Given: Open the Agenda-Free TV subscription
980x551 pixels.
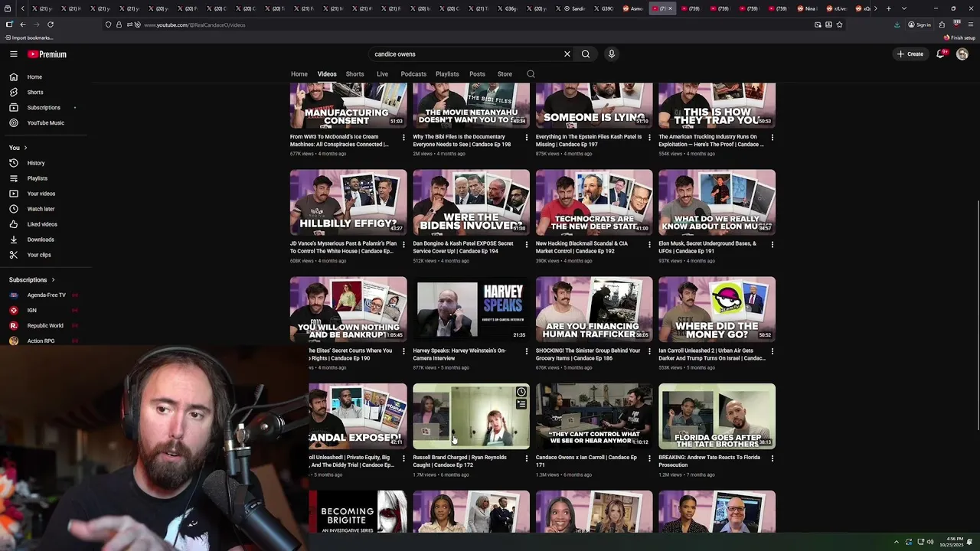Looking at the screenshot, I should pos(46,295).
